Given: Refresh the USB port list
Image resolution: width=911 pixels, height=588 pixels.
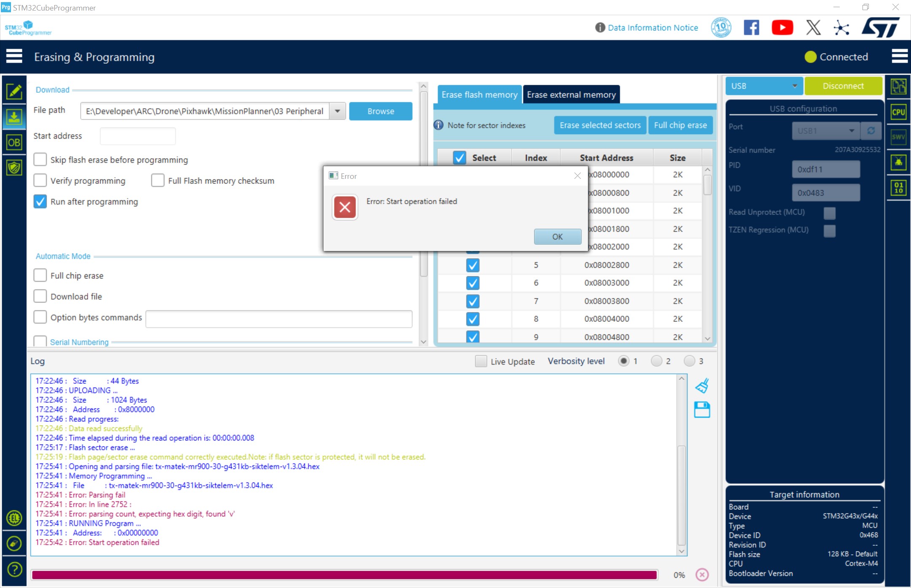Looking at the screenshot, I should tap(871, 131).
